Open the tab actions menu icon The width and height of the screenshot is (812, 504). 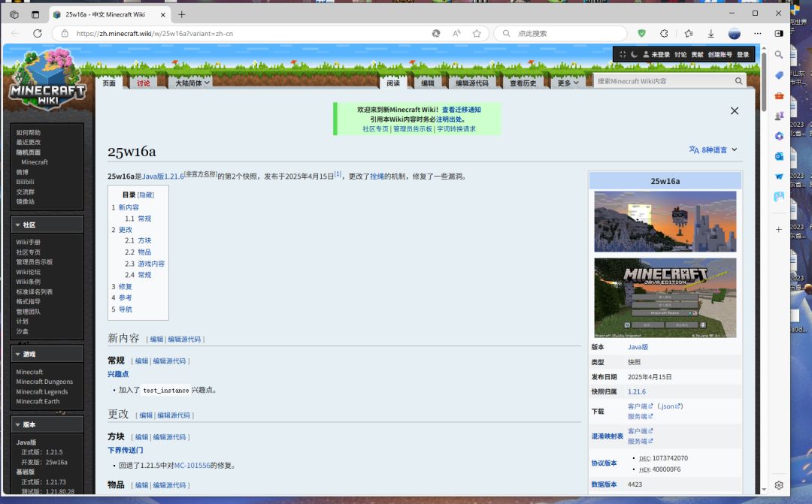[x=35, y=14]
